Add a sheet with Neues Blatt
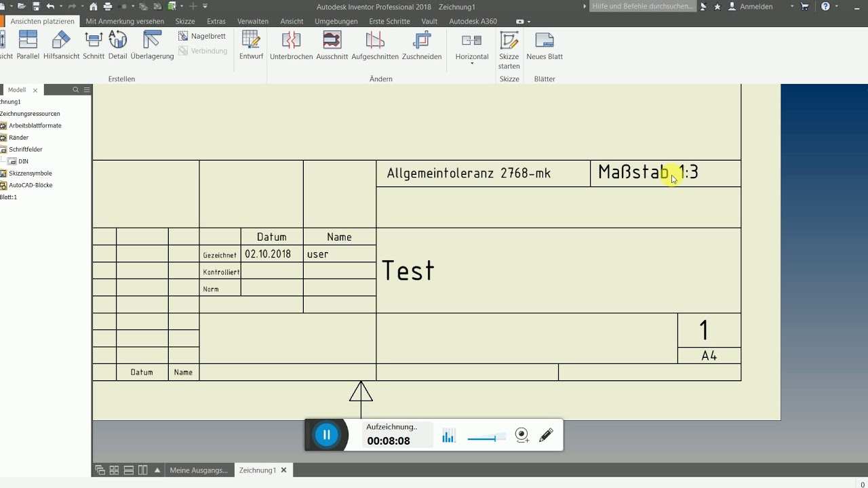The width and height of the screenshot is (868, 488). click(x=545, y=45)
